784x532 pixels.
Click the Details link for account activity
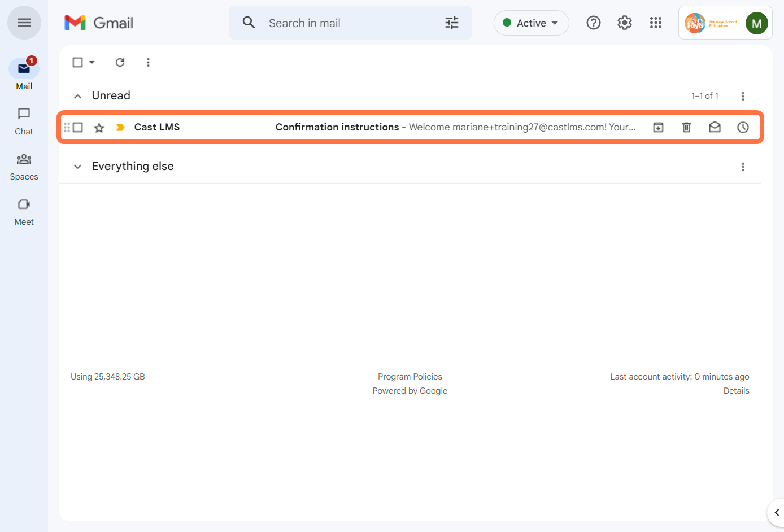[x=736, y=391]
